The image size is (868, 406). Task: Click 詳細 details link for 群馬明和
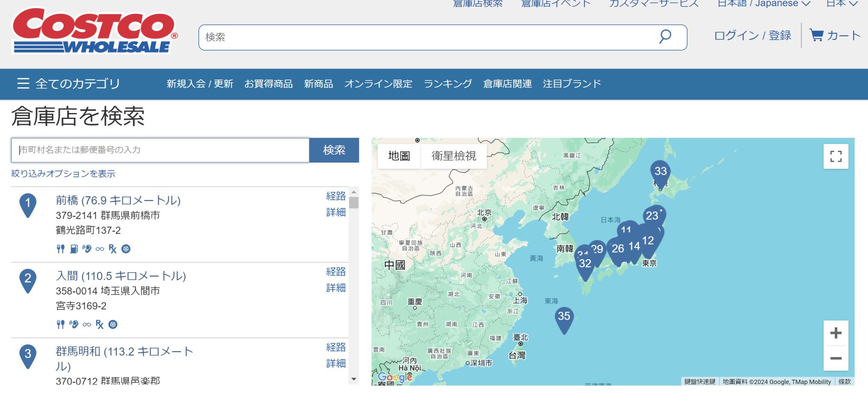[x=336, y=363]
